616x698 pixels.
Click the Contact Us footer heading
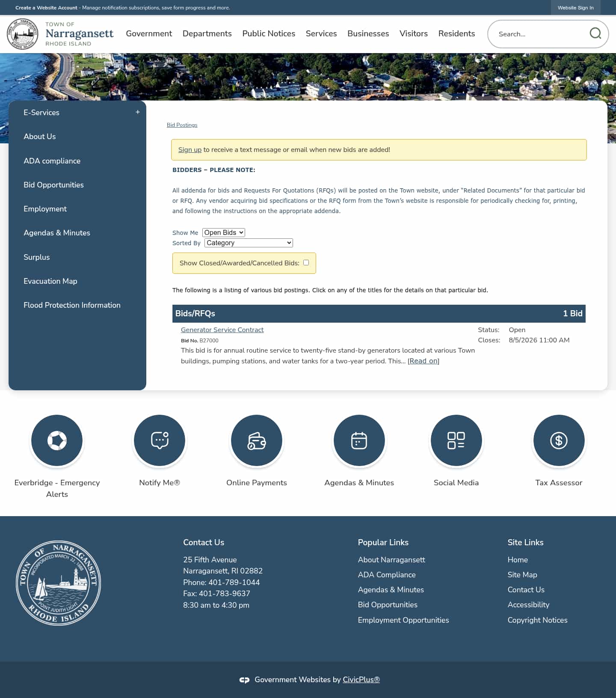point(204,542)
